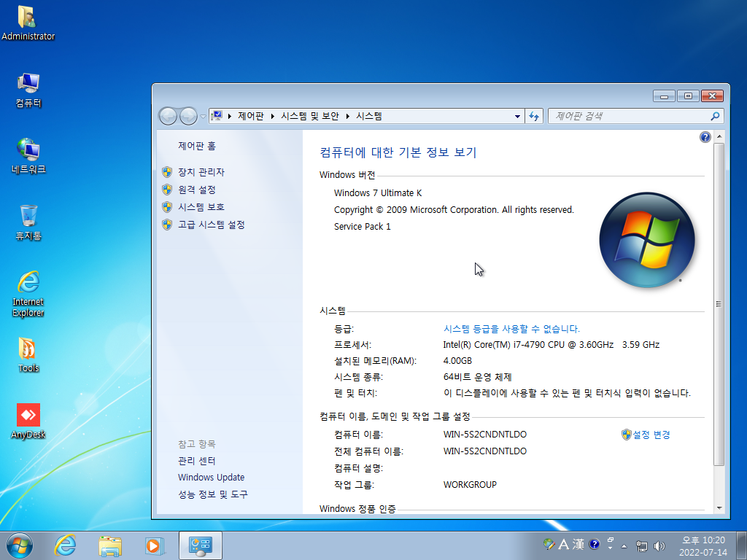This screenshot has height=560, width=747.
Task: Click the network tray icon
Action: (642, 545)
